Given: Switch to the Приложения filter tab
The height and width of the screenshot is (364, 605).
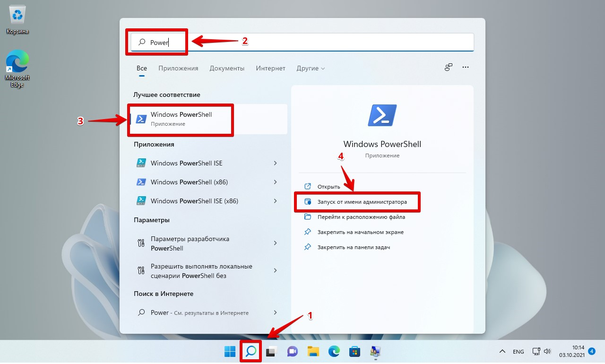Looking at the screenshot, I should tap(178, 68).
